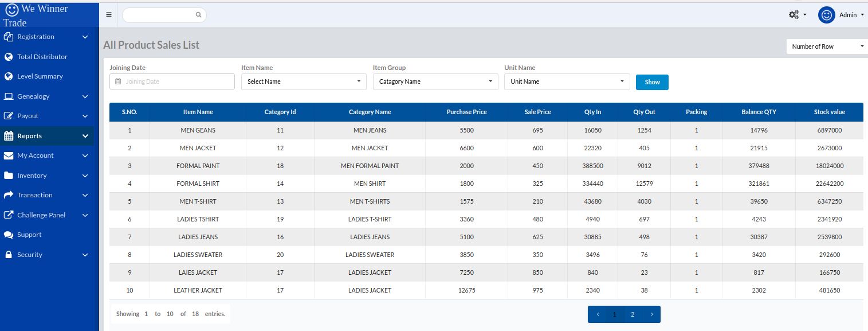Open the Number of Row dropdown
The image size is (868, 331).
point(827,46)
